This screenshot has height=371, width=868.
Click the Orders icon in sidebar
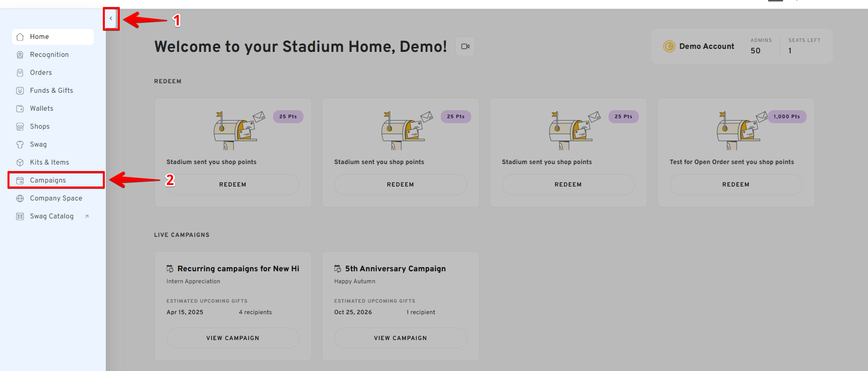point(20,73)
